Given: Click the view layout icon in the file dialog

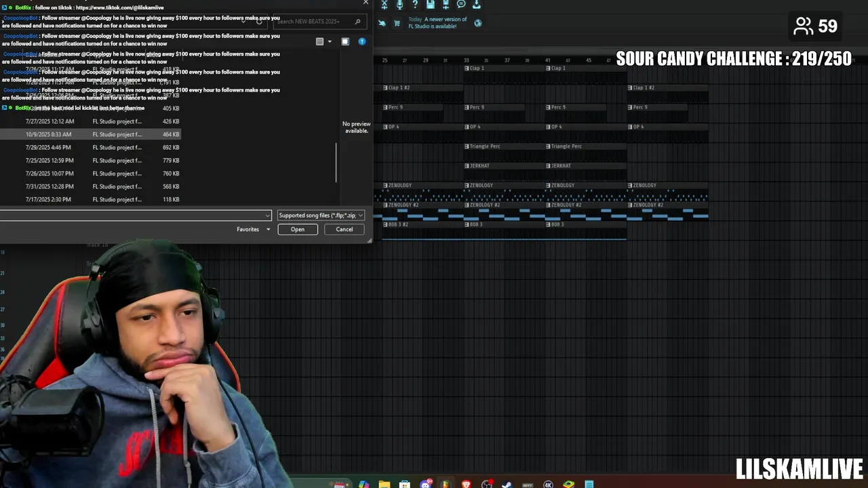Looking at the screenshot, I should click(x=320, y=42).
